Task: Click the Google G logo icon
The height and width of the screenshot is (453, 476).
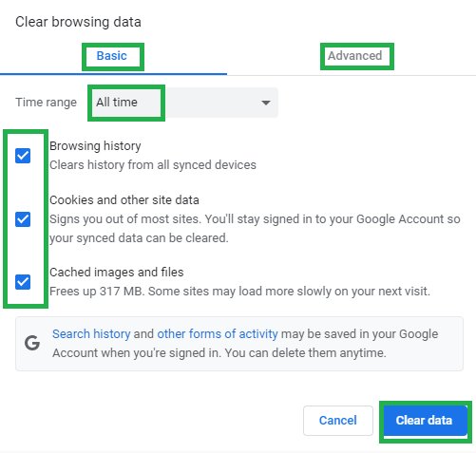Action: coord(32,343)
